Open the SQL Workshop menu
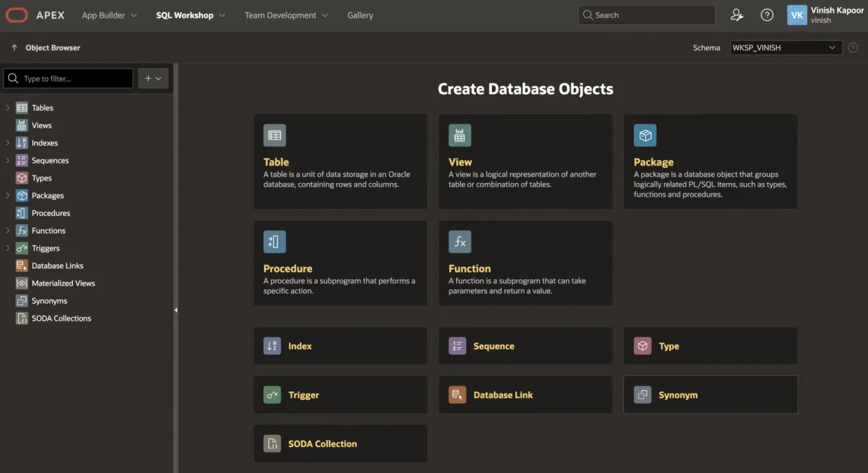868x473 pixels. pos(191,15)
